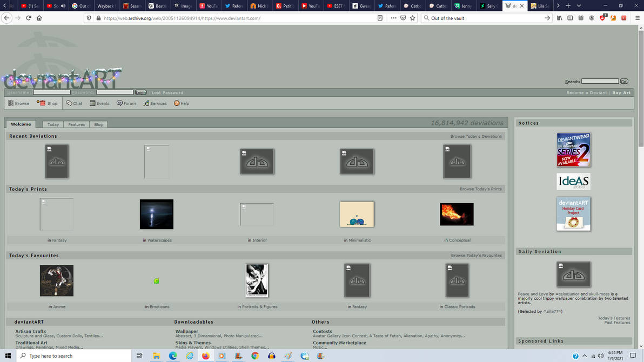Open Chat from the navigation bar
Image resolution: width=644 pixels, height=362 pixels.
pyautogui.click(x=69, y=103)
